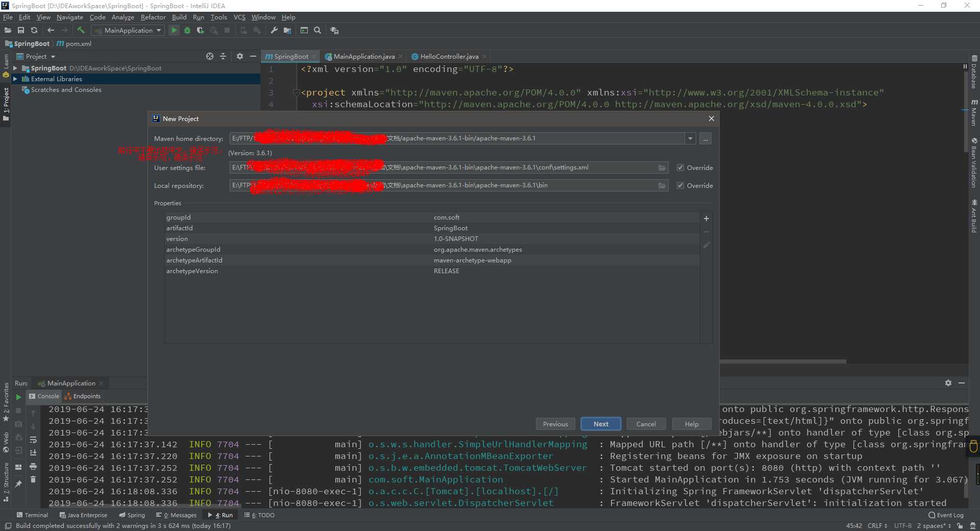The width and height of the screenshot is (980, 531).
Task: Open the Maven side tool window
Action: [x=974, y=113]
